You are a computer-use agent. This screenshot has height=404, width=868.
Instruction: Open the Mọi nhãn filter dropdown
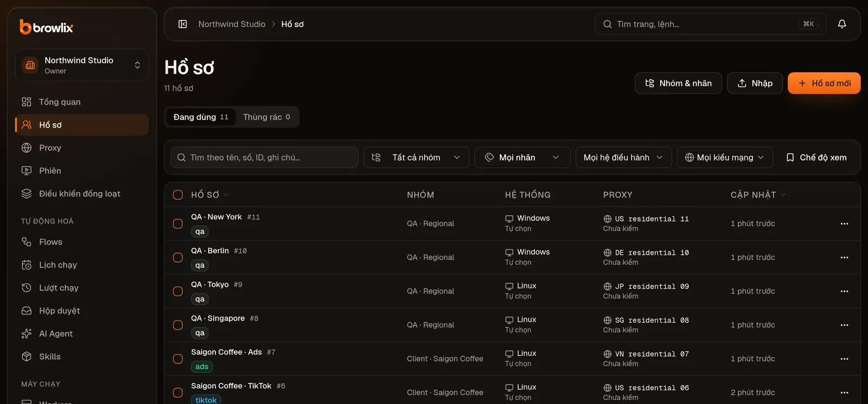pos(522,157)
